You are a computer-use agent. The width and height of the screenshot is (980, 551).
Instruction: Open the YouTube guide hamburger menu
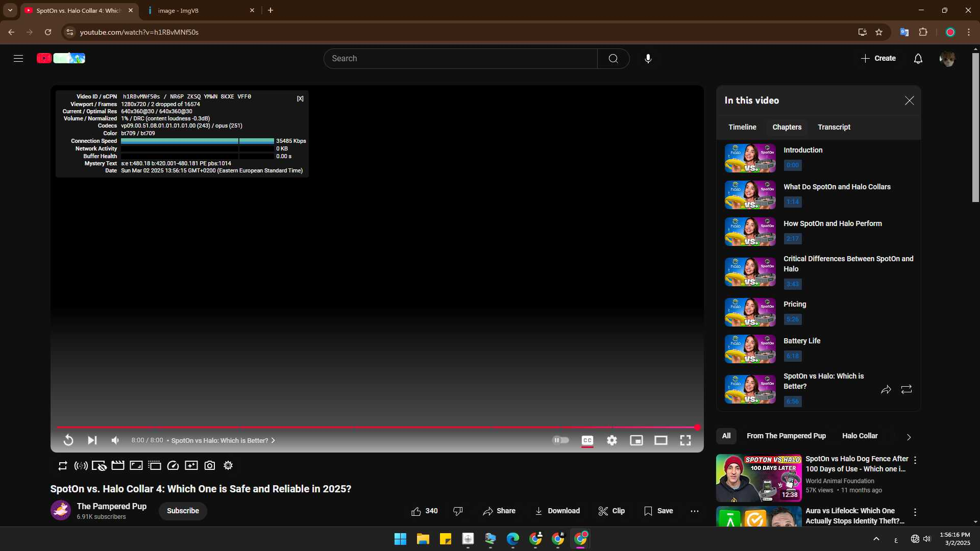tap(18, 58)
